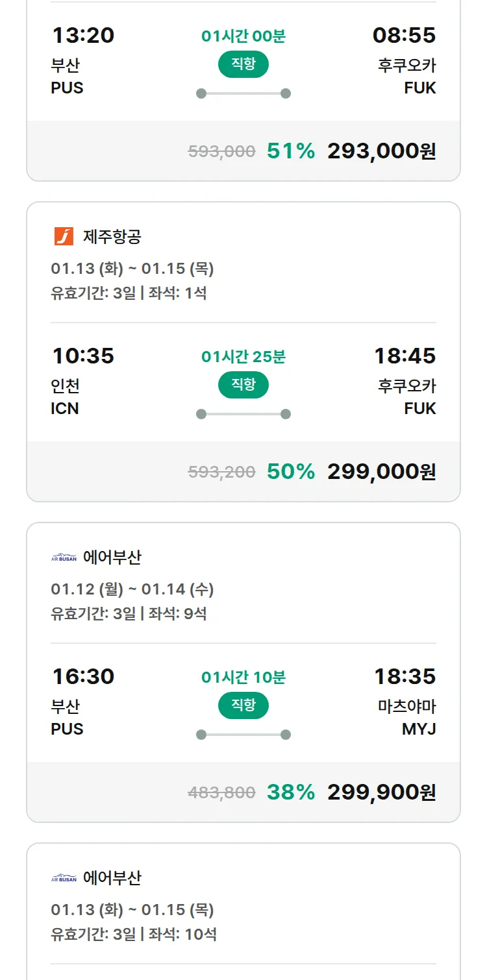Image resolution: width=487 pixels, height=980 pixels.
Task: Click the Jeju Air orange logo icon
Action: click(x=64, y=236)
